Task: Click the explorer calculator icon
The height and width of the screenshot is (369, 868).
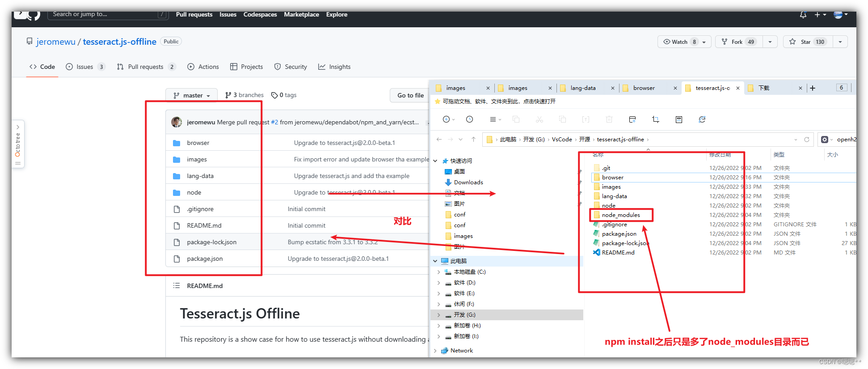Action: (679, 119)
